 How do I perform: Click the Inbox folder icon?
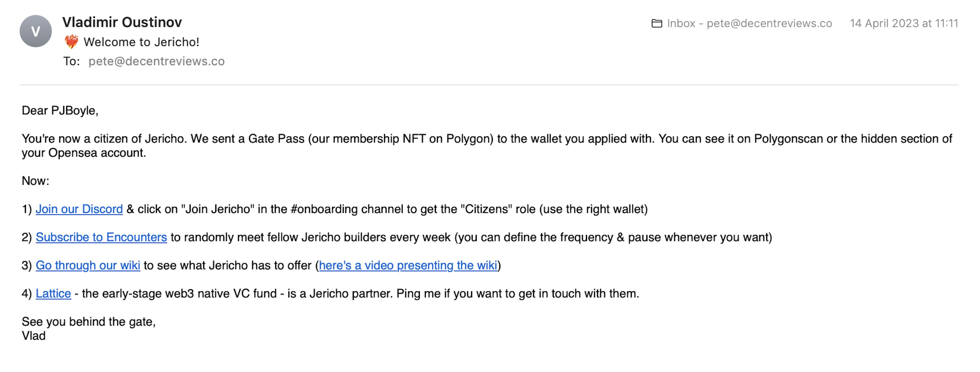[657, 23]
